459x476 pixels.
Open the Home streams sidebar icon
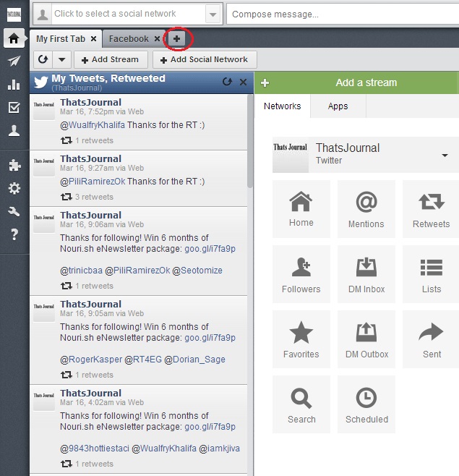[14, 38]
